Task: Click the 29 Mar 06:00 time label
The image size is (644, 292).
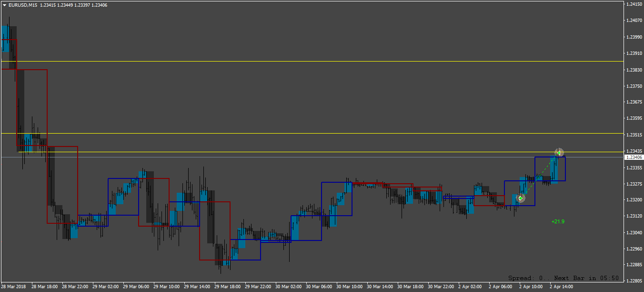Action: [x=136, y=287]
